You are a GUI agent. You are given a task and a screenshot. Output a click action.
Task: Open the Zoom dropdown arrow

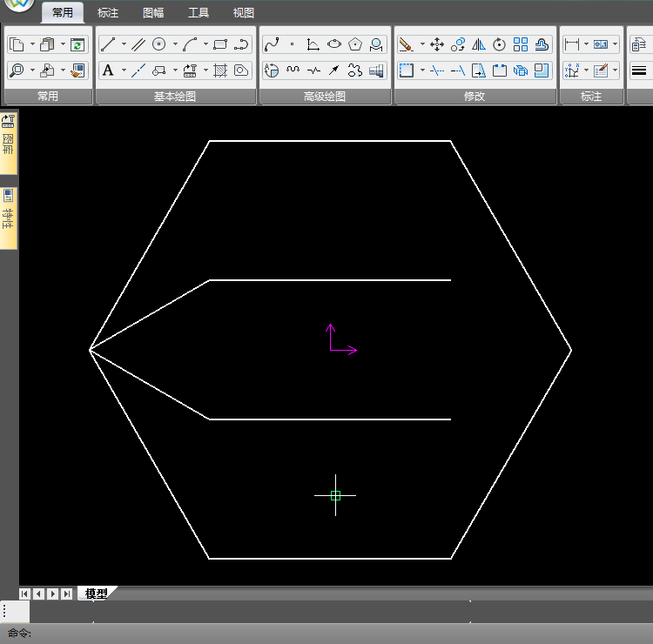[32, 70]
